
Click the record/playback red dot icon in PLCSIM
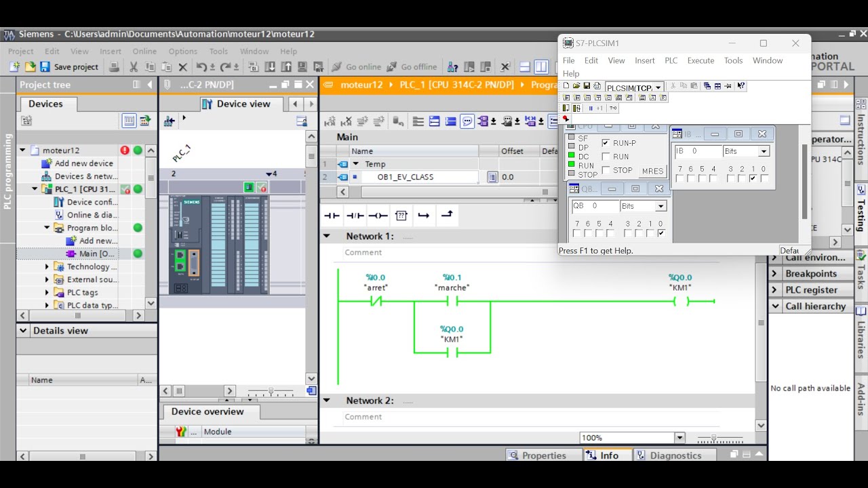(x=566, y=118)
